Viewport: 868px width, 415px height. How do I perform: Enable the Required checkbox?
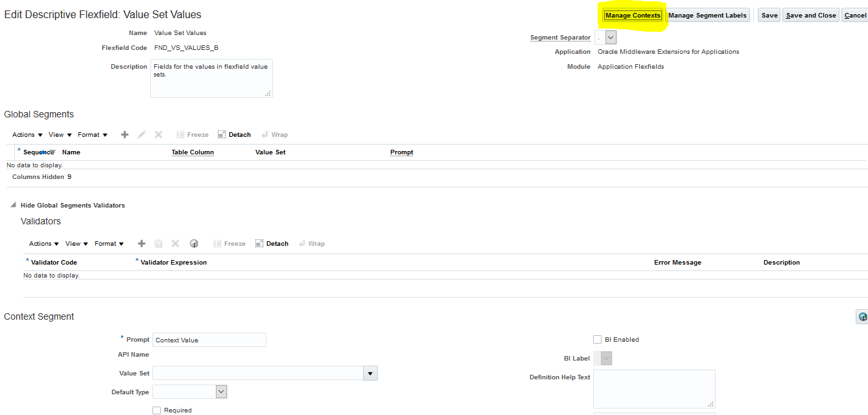(156, 410)
